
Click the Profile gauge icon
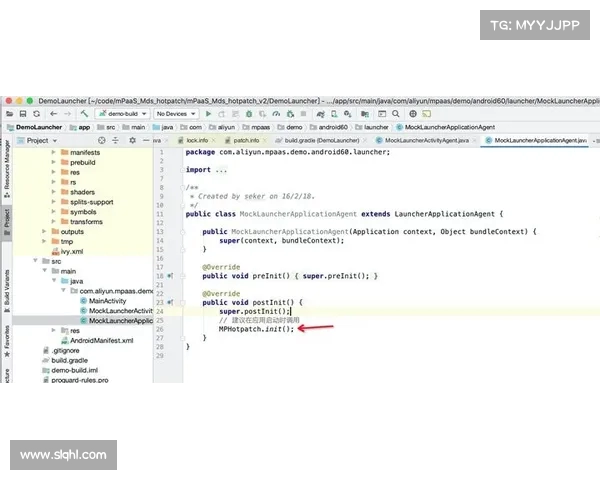pyautogui.click(x=276, y=114)
